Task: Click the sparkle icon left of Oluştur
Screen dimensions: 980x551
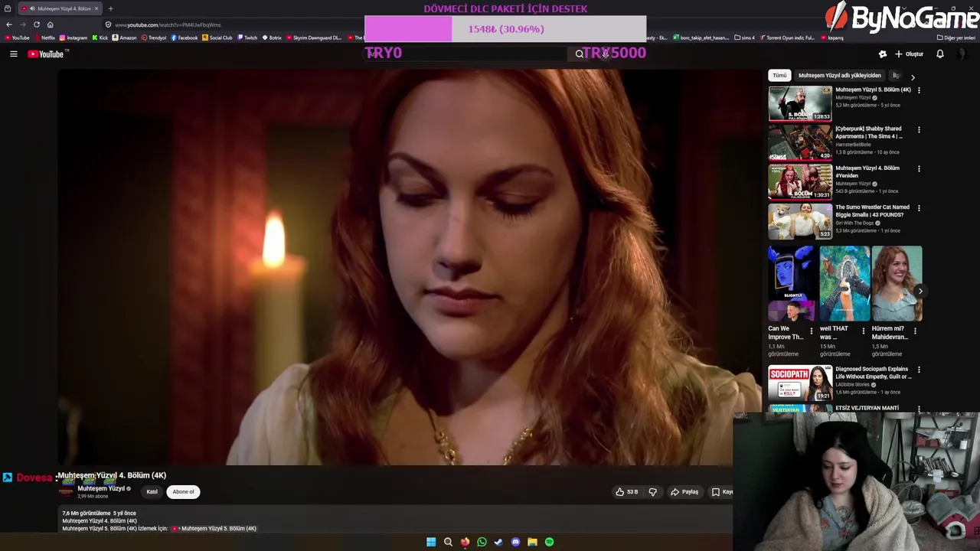Action: (882, 54)
